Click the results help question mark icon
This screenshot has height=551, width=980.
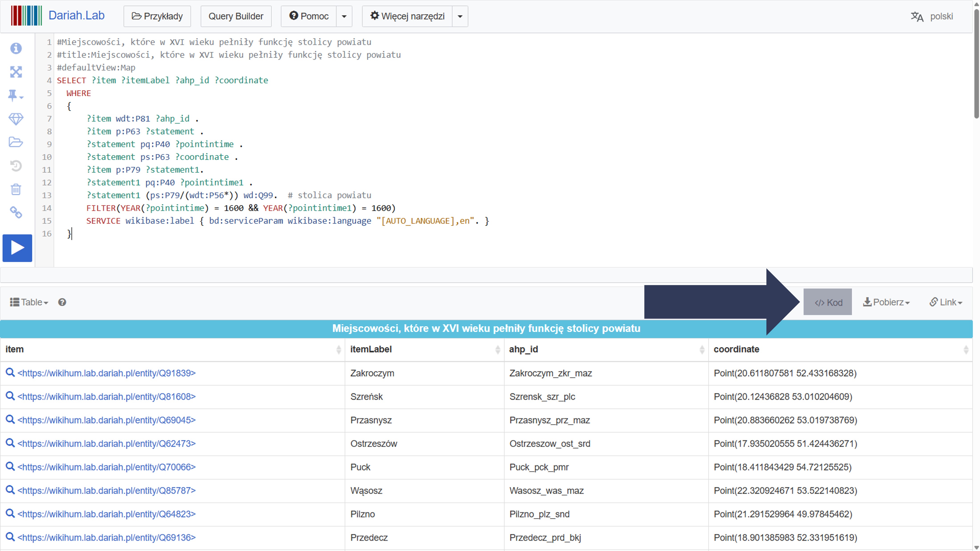(x=62, y=302)
